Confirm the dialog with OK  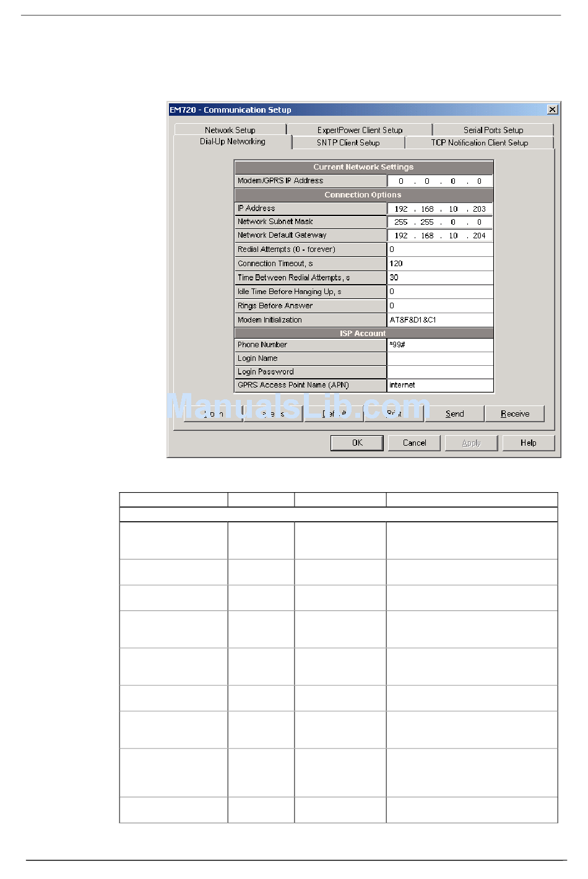click(357, 443)
